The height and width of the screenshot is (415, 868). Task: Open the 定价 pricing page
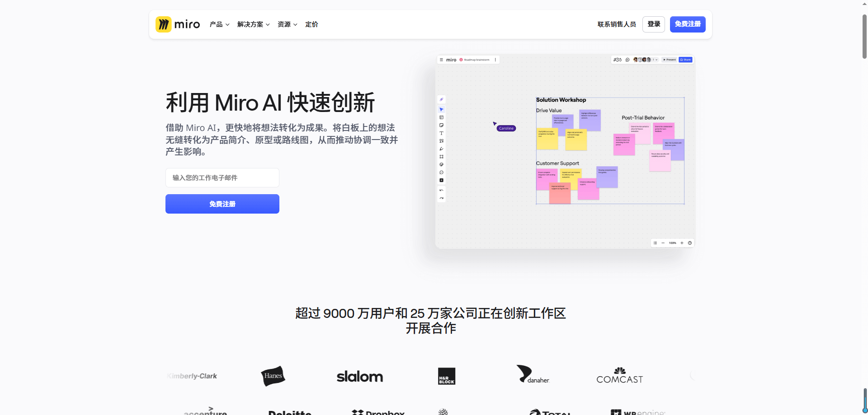pyautogui.click(x=311, y=24)
